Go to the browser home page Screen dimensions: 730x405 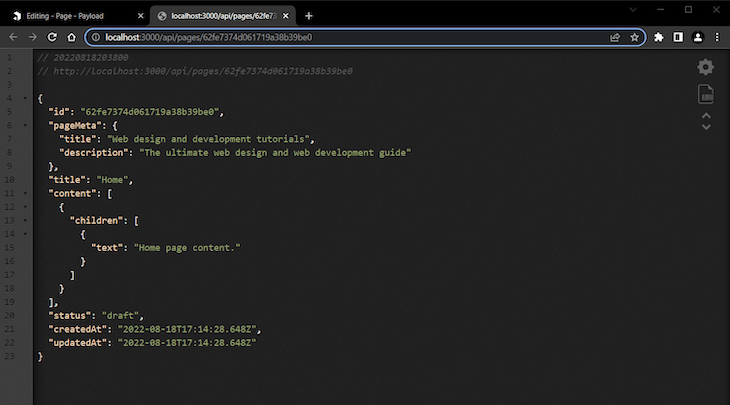pos(71,37)
